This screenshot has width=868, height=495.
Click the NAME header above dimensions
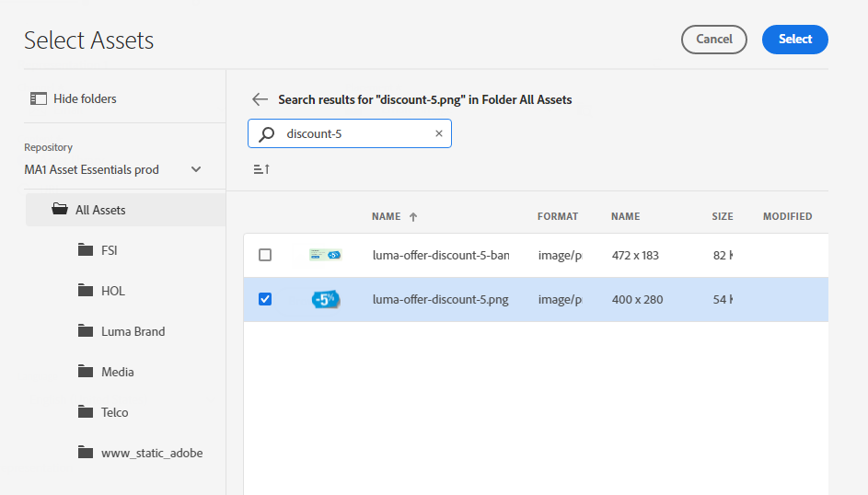pos(626,216)
